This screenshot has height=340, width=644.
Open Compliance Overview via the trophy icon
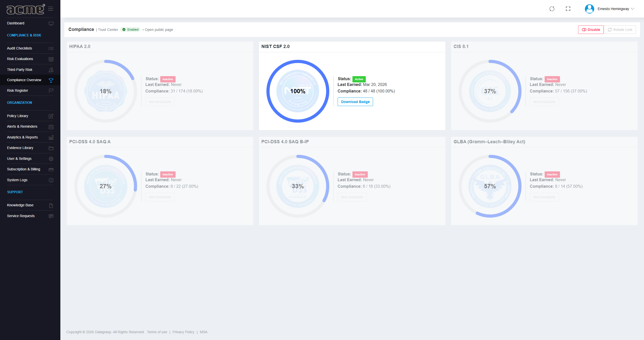tap(51, 80)
